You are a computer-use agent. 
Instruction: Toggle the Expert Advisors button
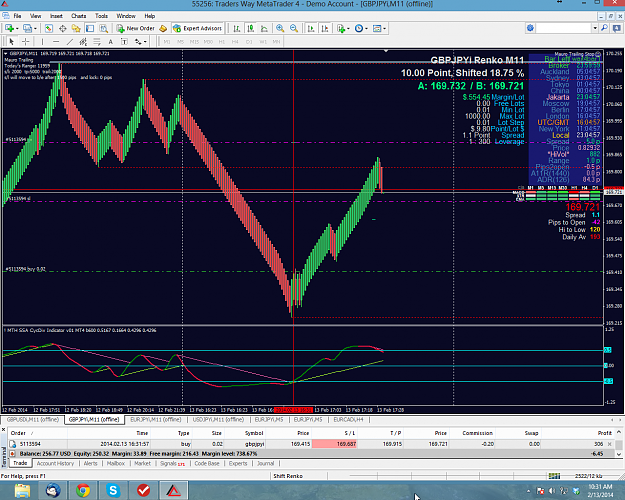coord(197,28)
